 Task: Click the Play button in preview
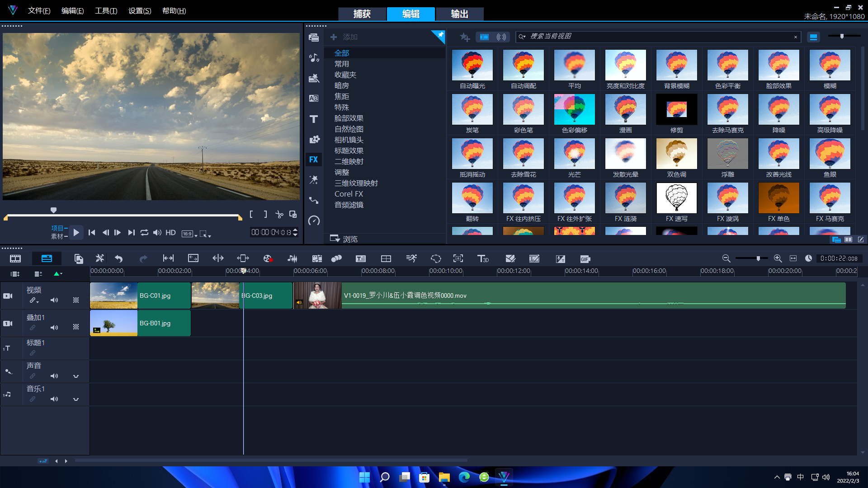pyautogui.click(x=76, y=233)
